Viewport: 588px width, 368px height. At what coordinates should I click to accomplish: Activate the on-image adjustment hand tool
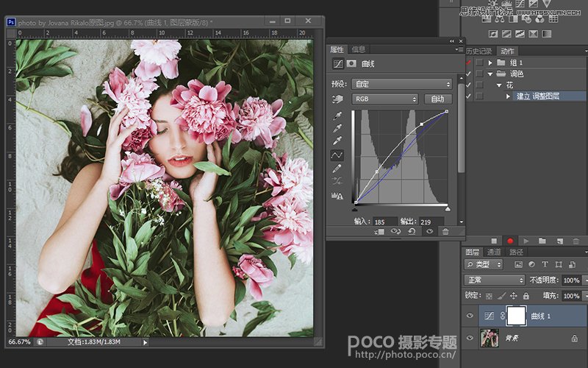(x=337, y=99)
